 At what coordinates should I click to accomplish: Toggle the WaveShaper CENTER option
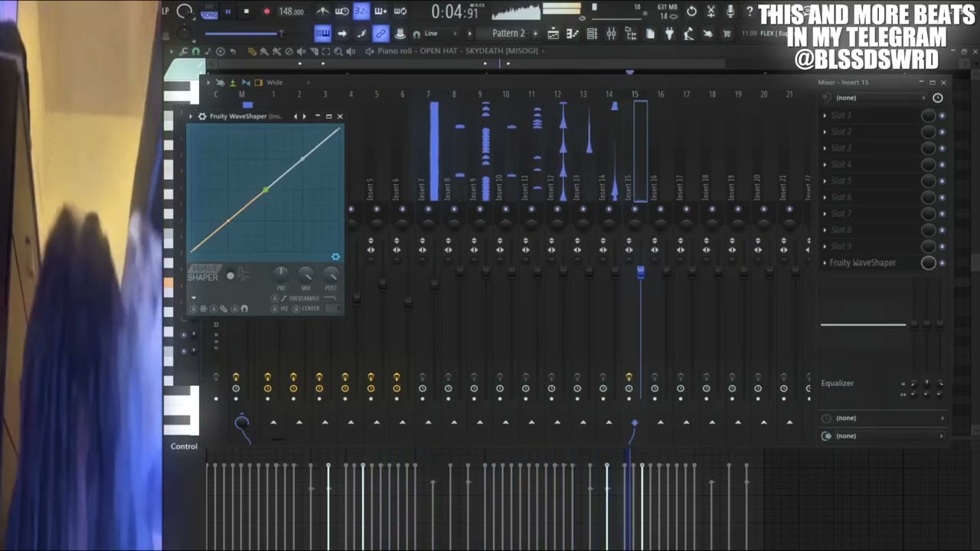click(x=296, y=308)
